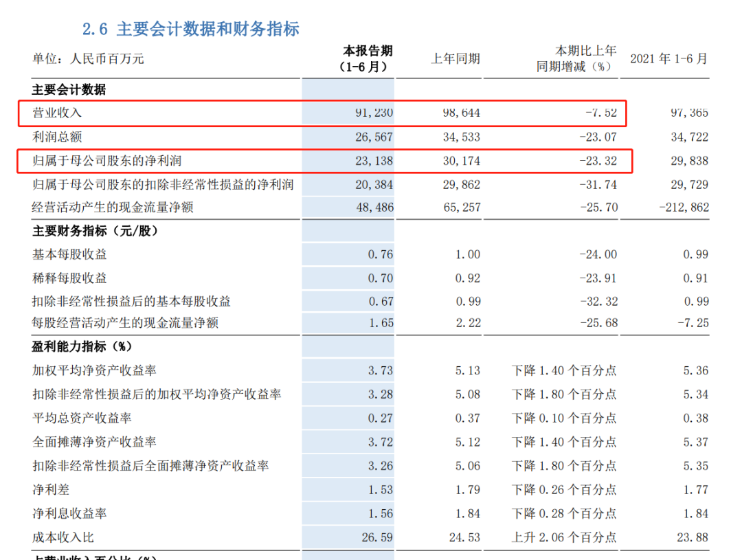This screenshot has height=560, width=742.
Task: Select the value 30,174
Action: [462, 161]
